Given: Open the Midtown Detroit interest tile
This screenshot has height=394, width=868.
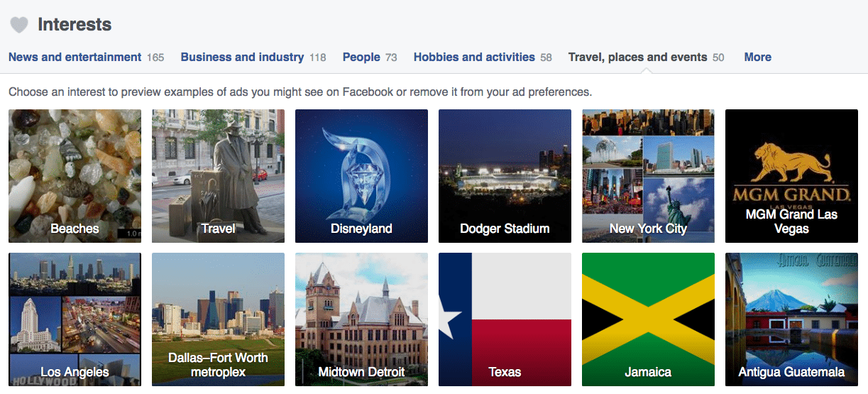Looking at the screenshot, I should pyautogui.click(x=361, y=319).
